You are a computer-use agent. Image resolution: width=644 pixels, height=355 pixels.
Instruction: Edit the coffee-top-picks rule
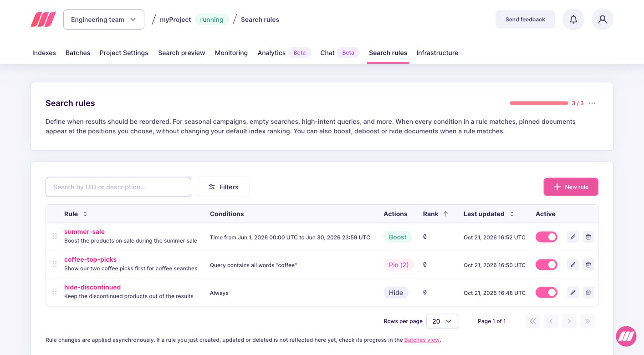(573, 264)
